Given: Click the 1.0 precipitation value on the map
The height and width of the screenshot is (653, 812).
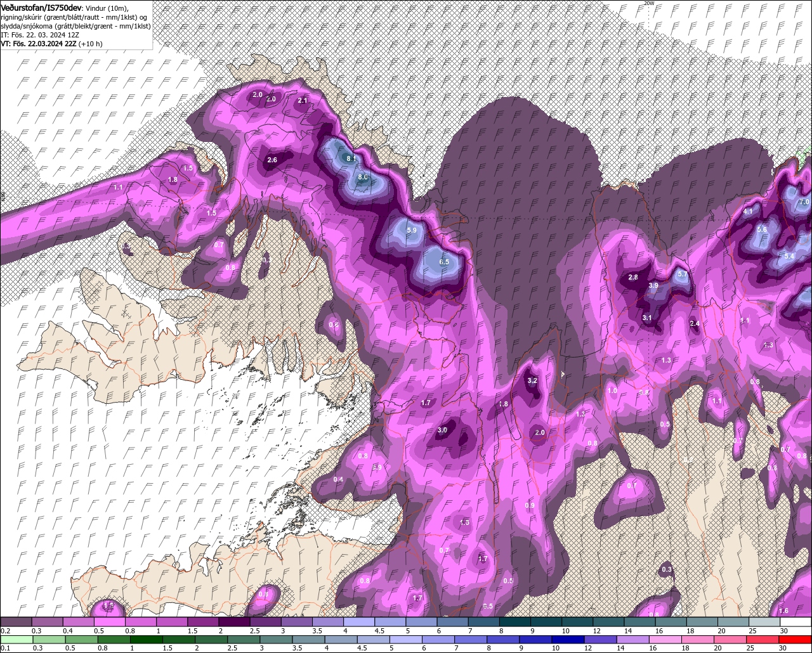Looking at the screenshot, I should coord(612,391).
